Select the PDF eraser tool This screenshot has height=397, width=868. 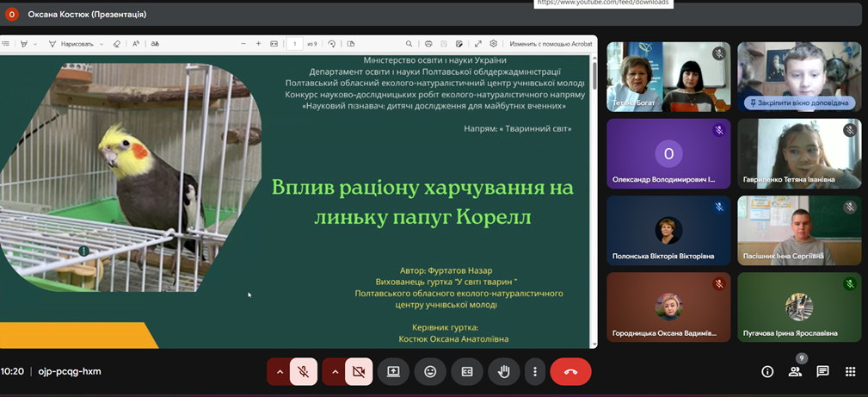[x=117, y=44]
